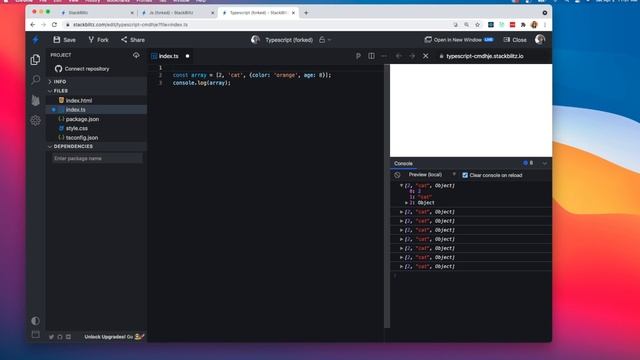640x360 pixels.
Task: Switch to the first StackBlitz browser tab
Action: coord(97,13)
